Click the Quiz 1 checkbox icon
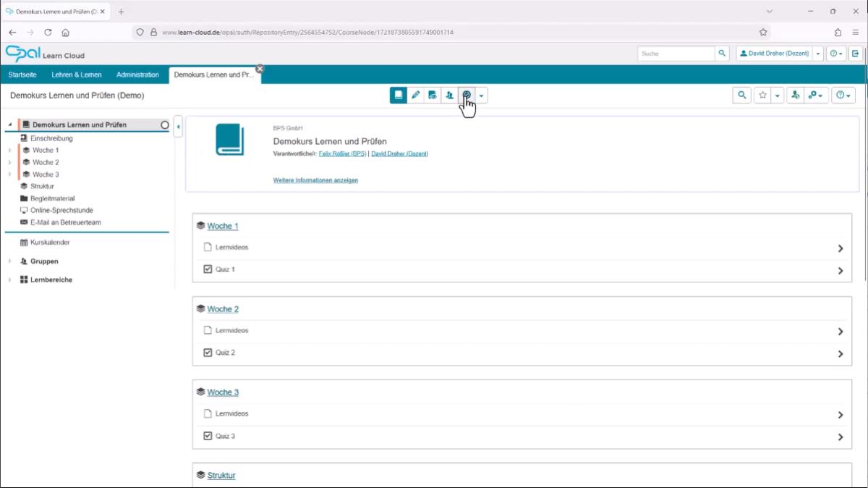The height and width of the screenshot is (488, 868). click(x=208, y=269)
